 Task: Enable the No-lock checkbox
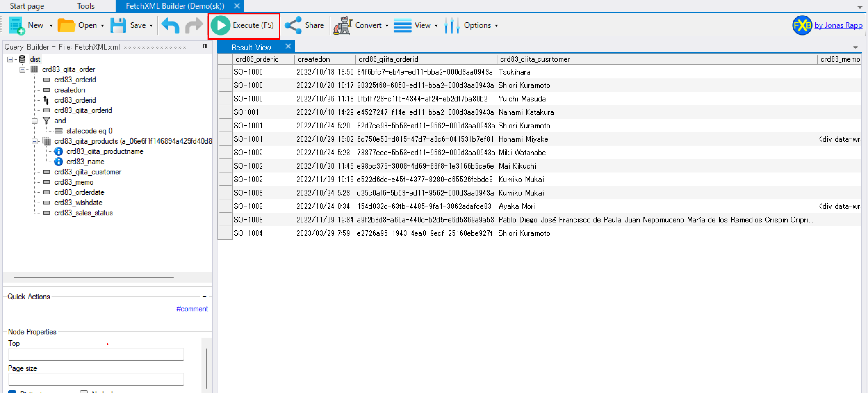84,392
